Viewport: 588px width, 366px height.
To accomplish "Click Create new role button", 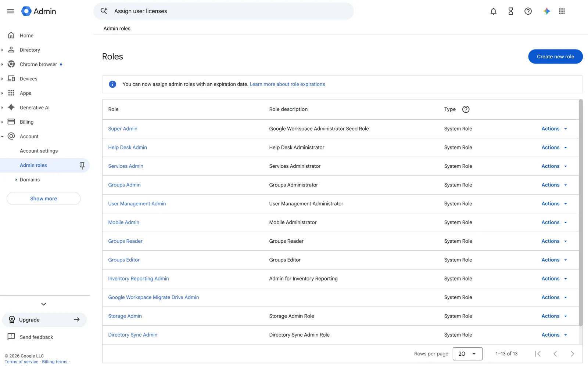I will [555, 57].
